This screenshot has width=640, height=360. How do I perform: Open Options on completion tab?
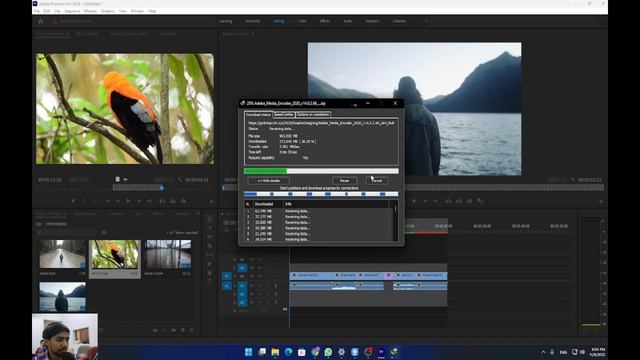point(313,115)
